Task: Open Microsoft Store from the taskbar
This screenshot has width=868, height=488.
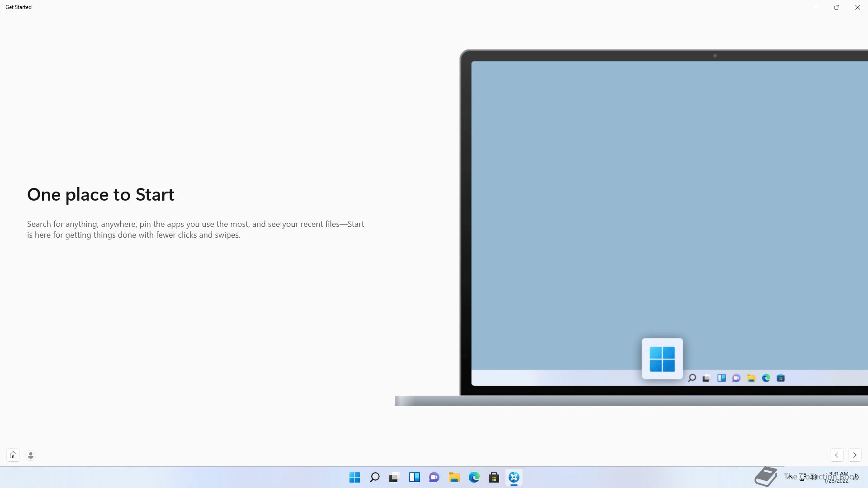Action: (x=494, y=477)
